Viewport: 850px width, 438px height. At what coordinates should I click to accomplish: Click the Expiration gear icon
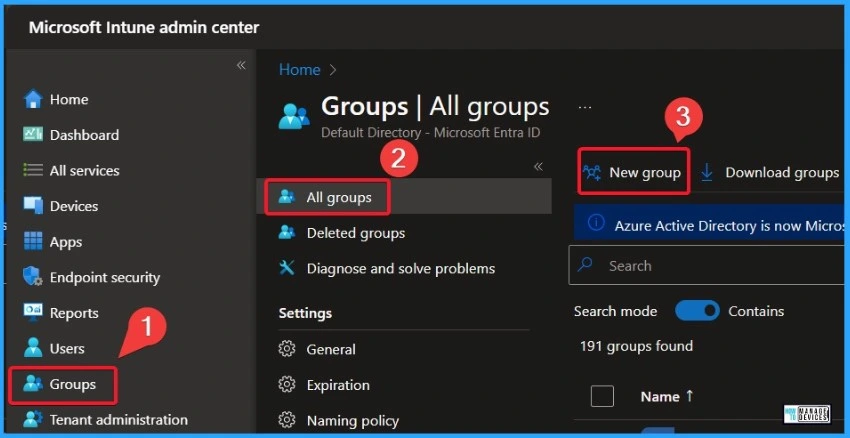287,385
